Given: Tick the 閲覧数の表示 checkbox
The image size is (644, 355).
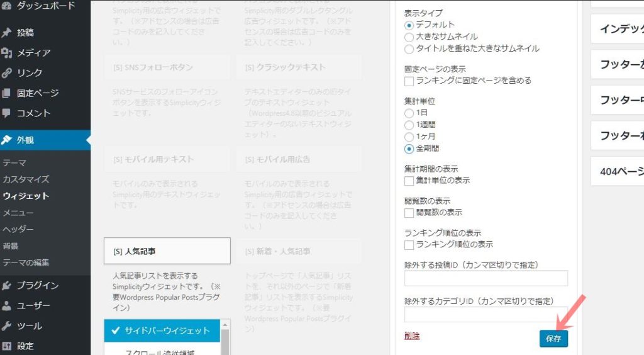Looking at the screenshot, I should (x=409, y=213).
